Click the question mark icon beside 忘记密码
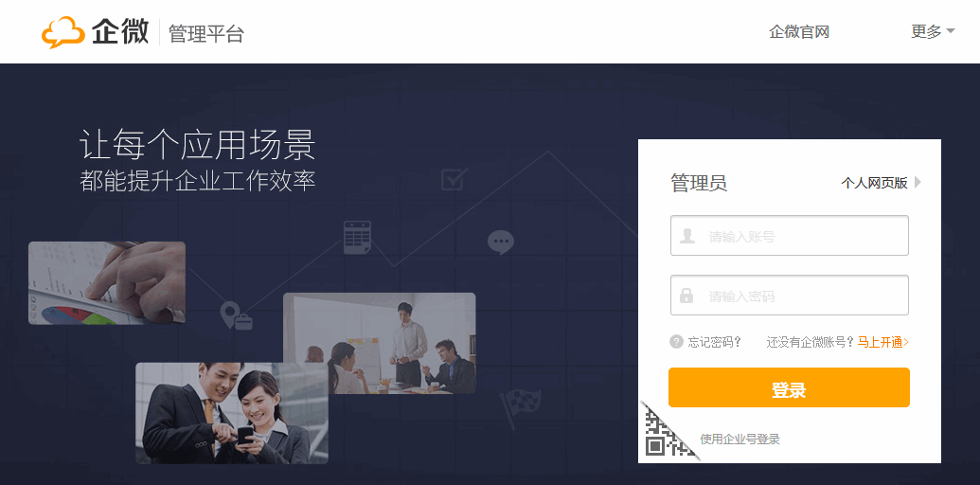 (x=676, y=342)
